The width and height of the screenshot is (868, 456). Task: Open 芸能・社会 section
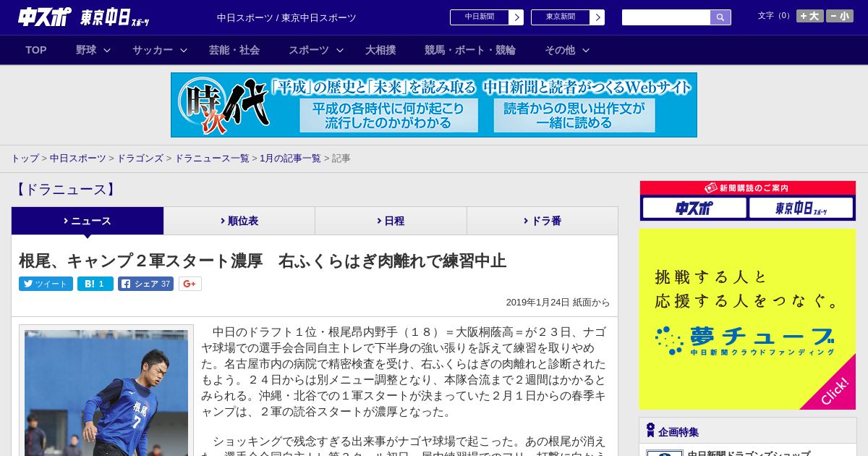[x=234, y=50]
